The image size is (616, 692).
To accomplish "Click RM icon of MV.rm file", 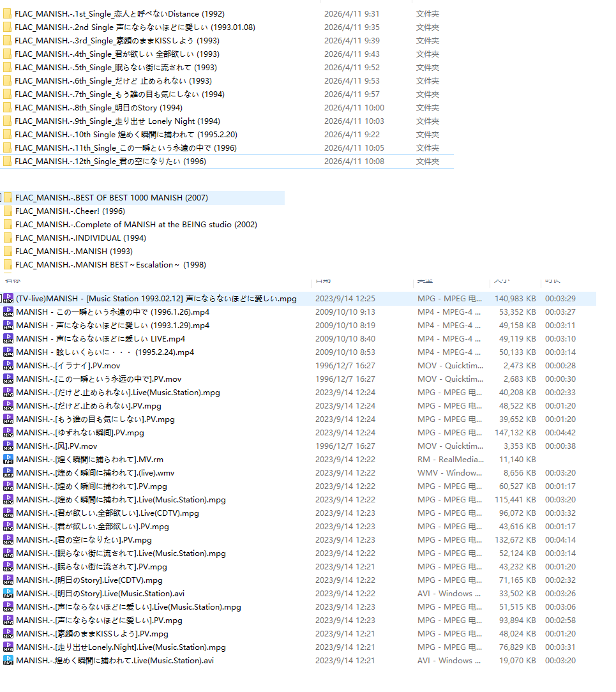I will click(8, 460).
